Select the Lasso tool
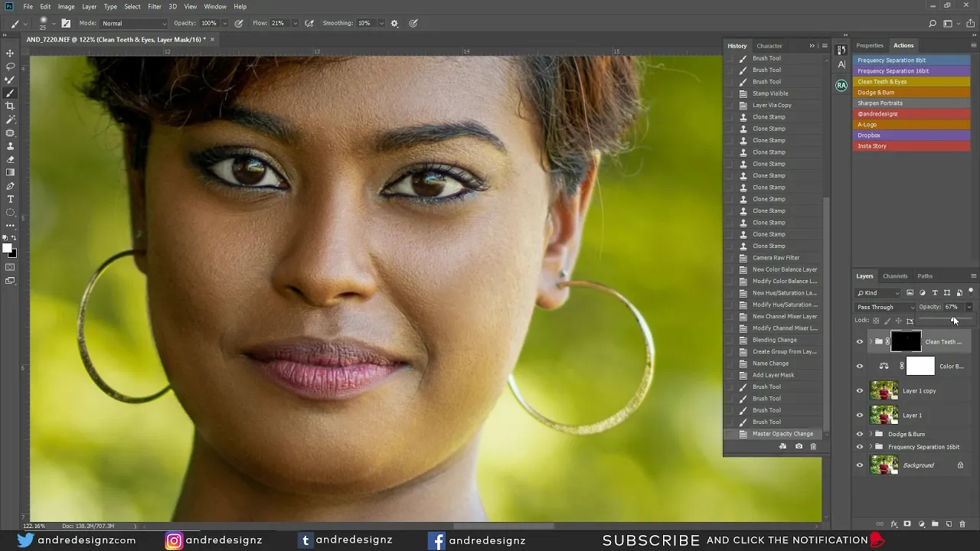Viewport: 980px width, 551px height. click(x=10, y=67)
